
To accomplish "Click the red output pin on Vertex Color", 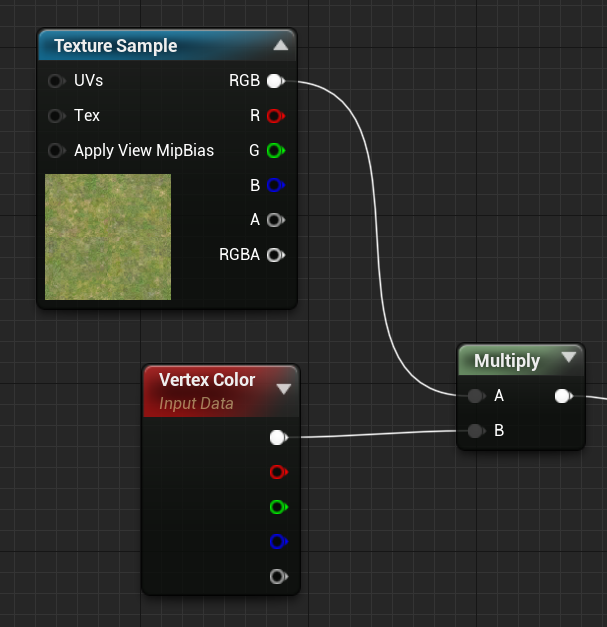I will point(279,472).
